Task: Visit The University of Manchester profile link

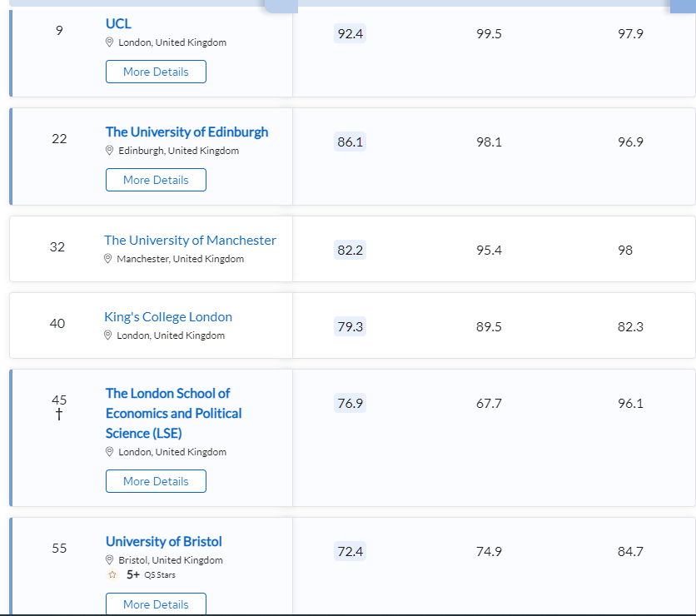Action: click(190, 240)
